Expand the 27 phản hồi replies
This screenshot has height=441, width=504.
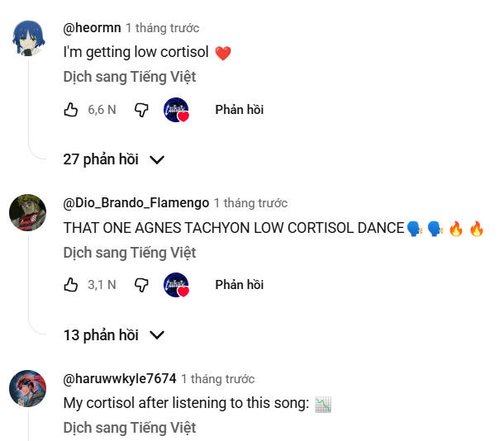[114, 159]
